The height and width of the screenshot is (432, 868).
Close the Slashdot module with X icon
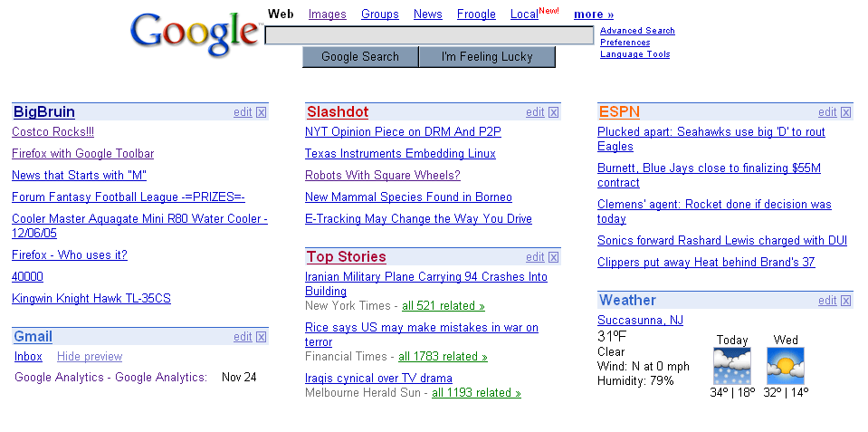tap(554, 112)
